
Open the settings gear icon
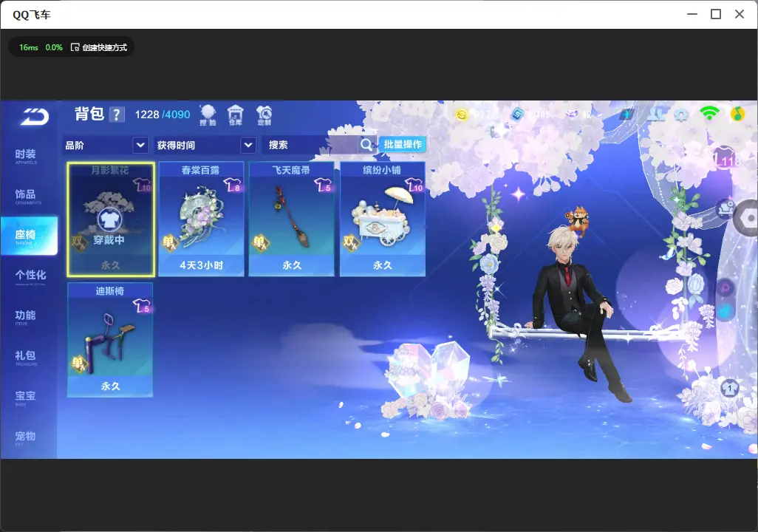point(682,115)
